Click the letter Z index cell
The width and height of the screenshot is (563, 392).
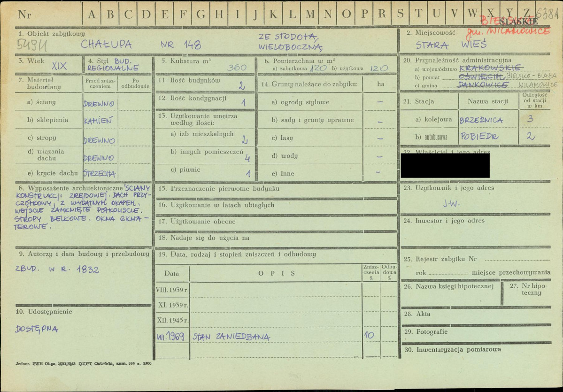coord(527,13)
